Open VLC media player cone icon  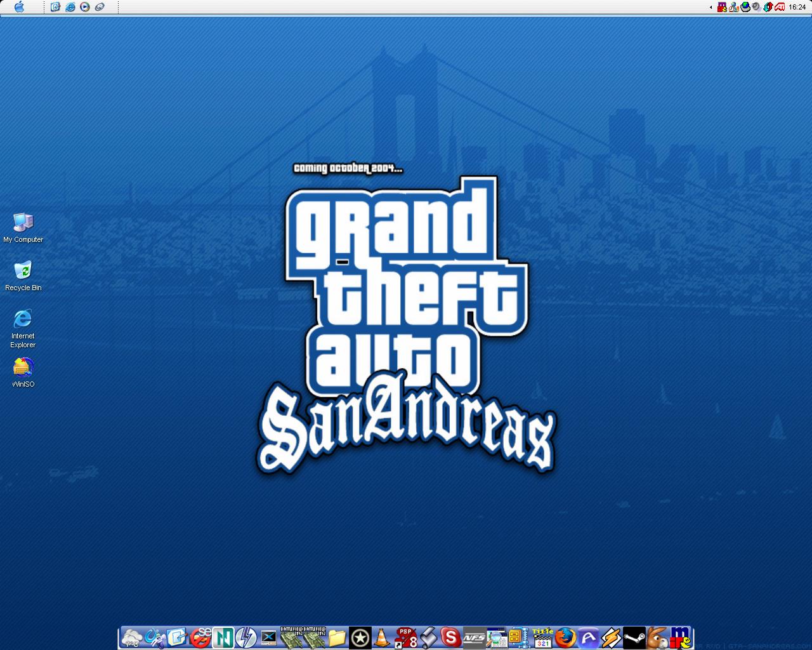point(382,637)
